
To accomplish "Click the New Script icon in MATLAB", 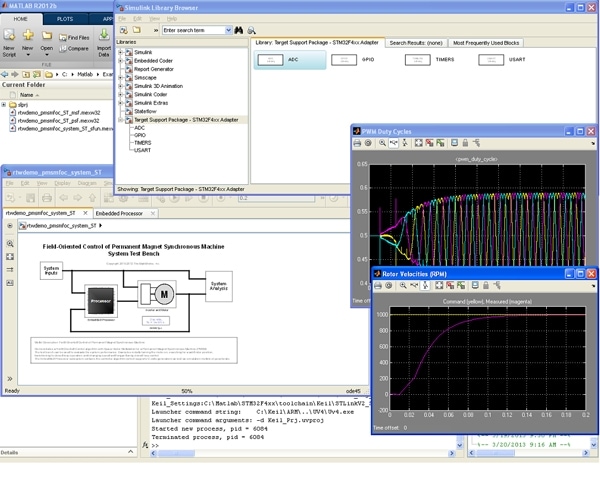I will (9, 35).
